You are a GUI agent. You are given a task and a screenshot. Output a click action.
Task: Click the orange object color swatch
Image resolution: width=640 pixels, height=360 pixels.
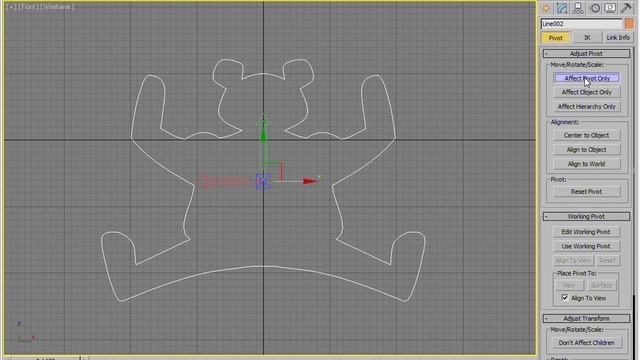click(629, 24)
